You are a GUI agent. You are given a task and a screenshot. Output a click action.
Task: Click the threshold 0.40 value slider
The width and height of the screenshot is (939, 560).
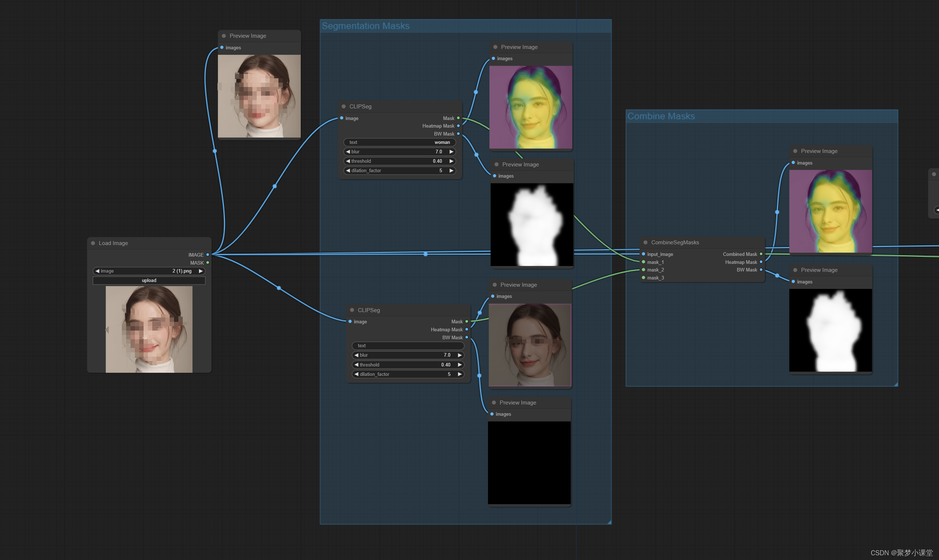point(400,161)
